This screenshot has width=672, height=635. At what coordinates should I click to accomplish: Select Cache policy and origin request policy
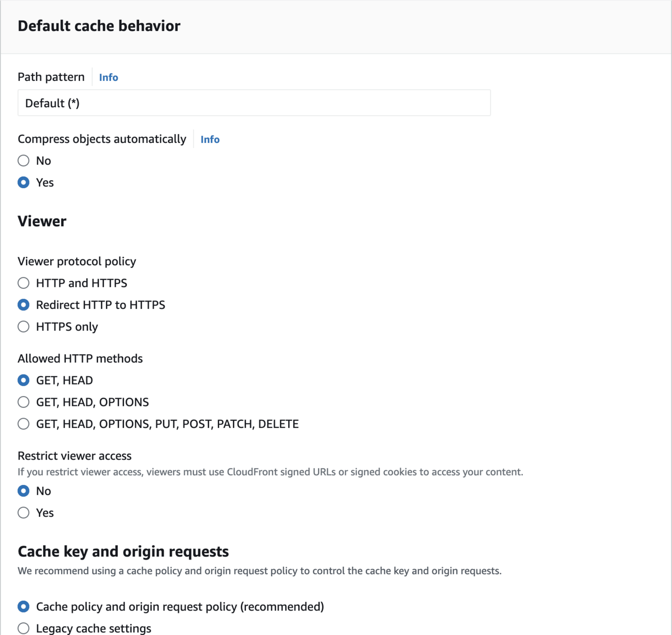24,607
